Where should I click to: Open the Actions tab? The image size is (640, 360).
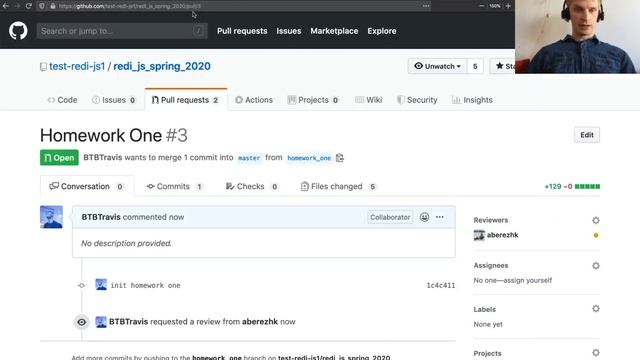254,100
